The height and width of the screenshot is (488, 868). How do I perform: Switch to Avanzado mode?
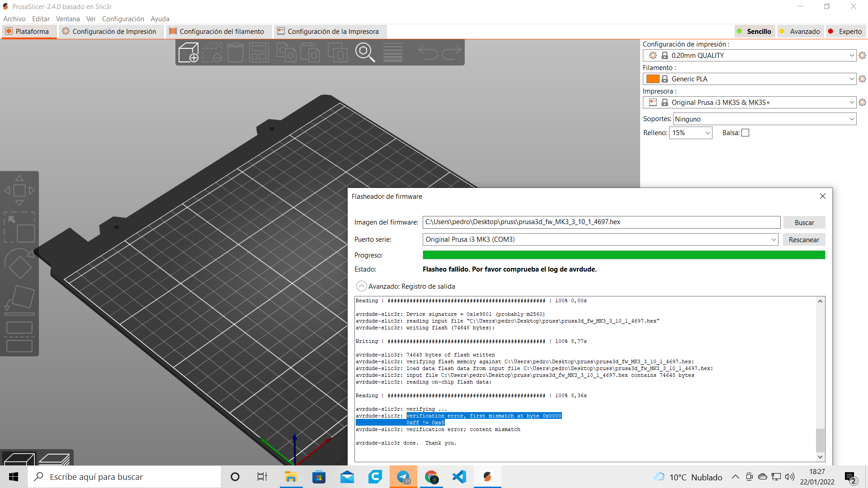pyautogui.click(x=800, y=31)
